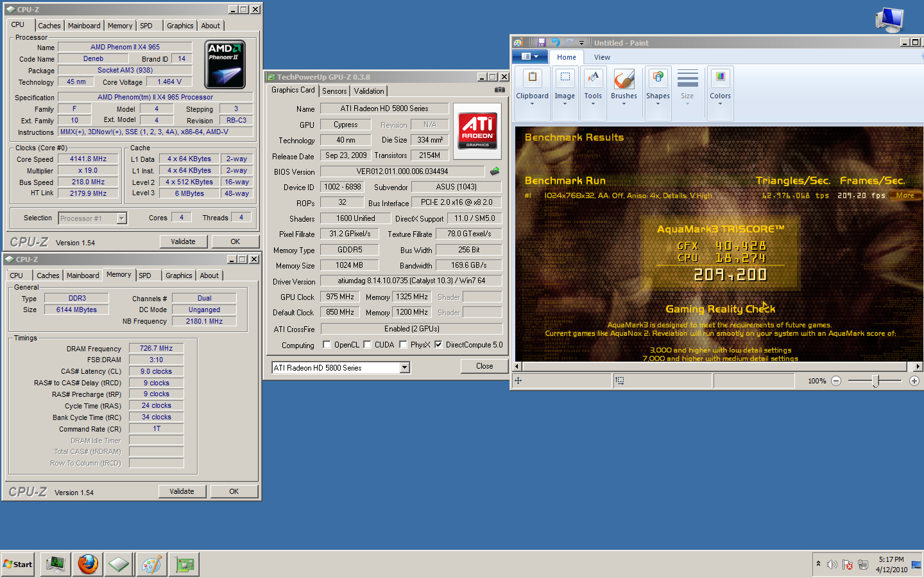This screenshot has width=924, height=578.
Task: Switch to the Home ribbon tab
Action: coord(566,57)
